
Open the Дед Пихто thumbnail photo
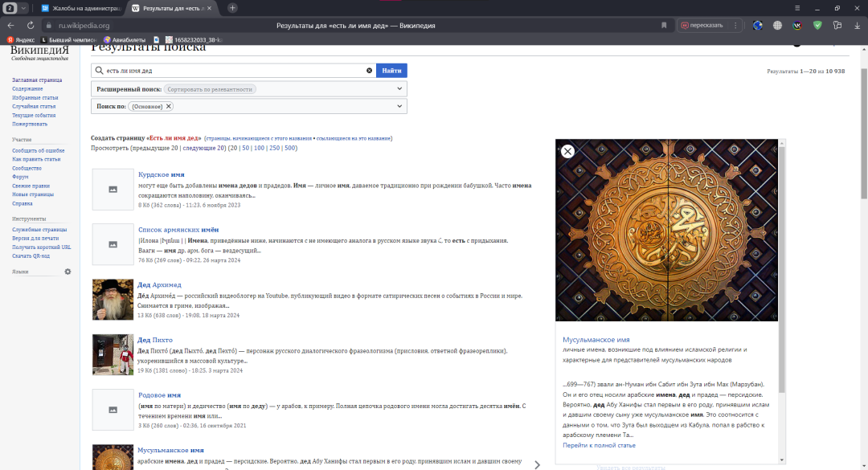tap(113, 354)
